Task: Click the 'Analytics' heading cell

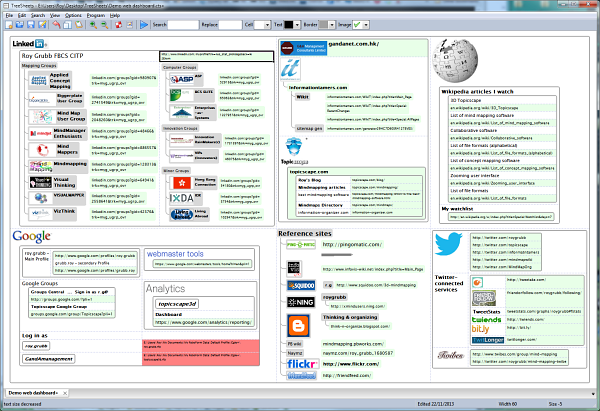Action: tap(165, 289)
